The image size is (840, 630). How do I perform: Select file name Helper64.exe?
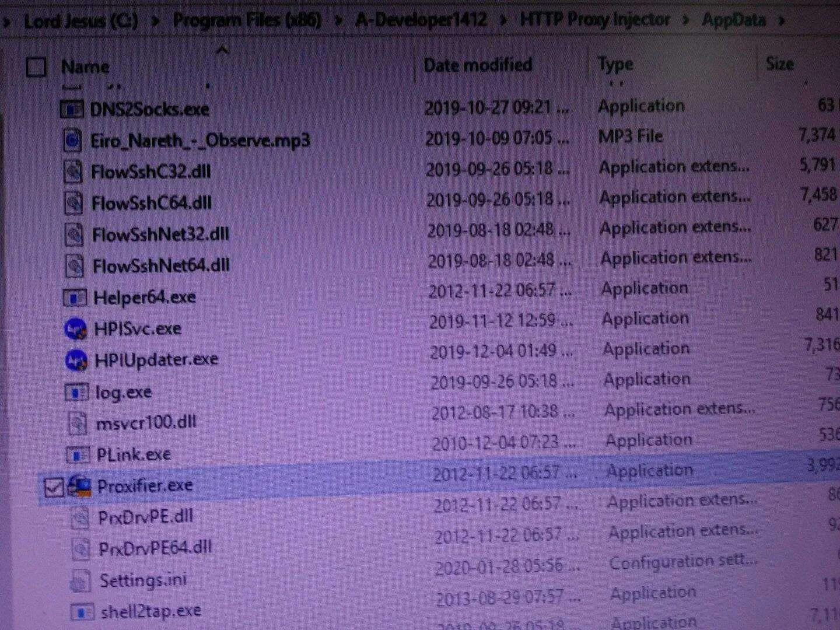pyautogui.click(x=145, y=297)
